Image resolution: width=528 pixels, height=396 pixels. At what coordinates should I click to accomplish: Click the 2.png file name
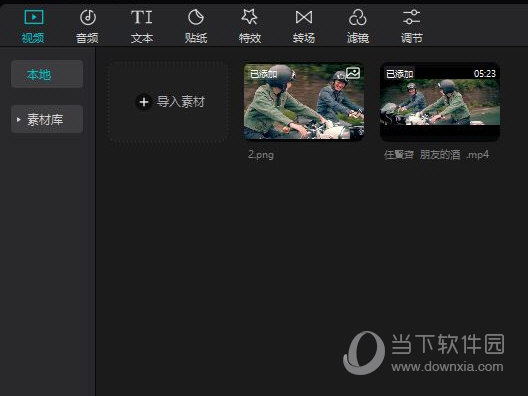coord(261,155)
